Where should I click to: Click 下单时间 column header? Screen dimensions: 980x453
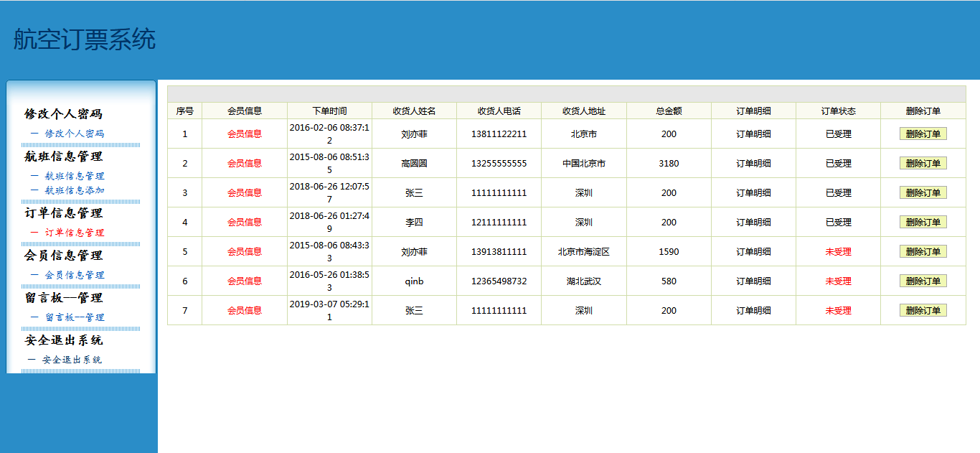[x=329, y=111]
